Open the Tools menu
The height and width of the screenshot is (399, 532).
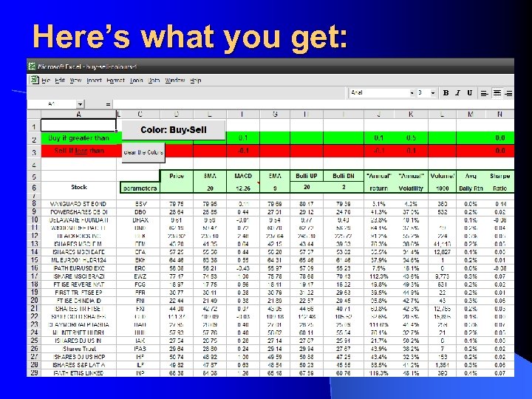(136, 81)
